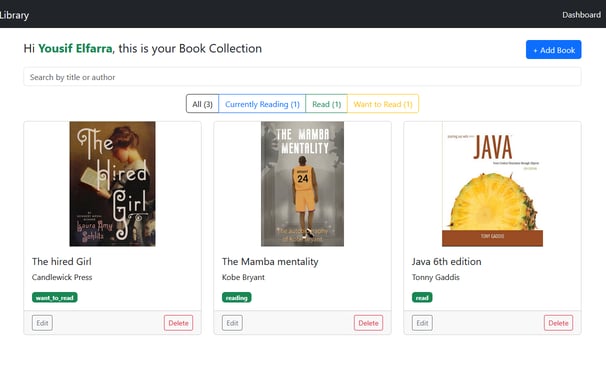Image resolution: width=606 pixels, height=384 pixels.
Task: Open the Dashboard link in navbar
Action: tap(581, 15)
